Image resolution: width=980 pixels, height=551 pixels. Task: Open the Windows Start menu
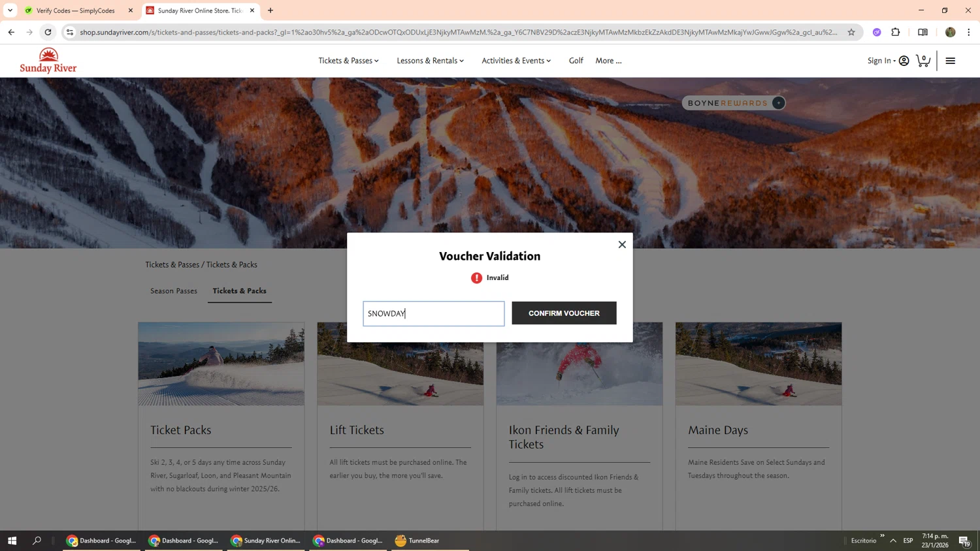tap(12, 541)
